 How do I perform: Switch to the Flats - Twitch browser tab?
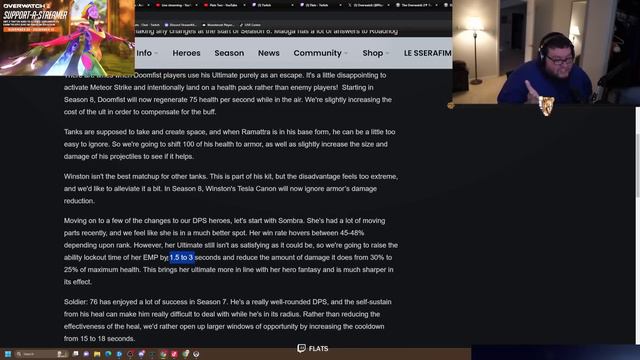(x=321, y=5)
